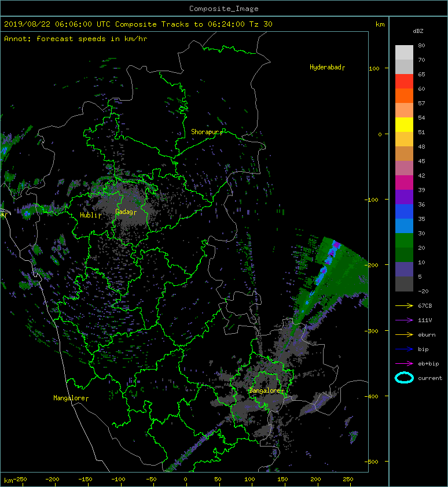The image size is (448, 487).
Task: Pick the red swatch between 65 and 60
Action: pyautogui.click(x=404, y=82)
